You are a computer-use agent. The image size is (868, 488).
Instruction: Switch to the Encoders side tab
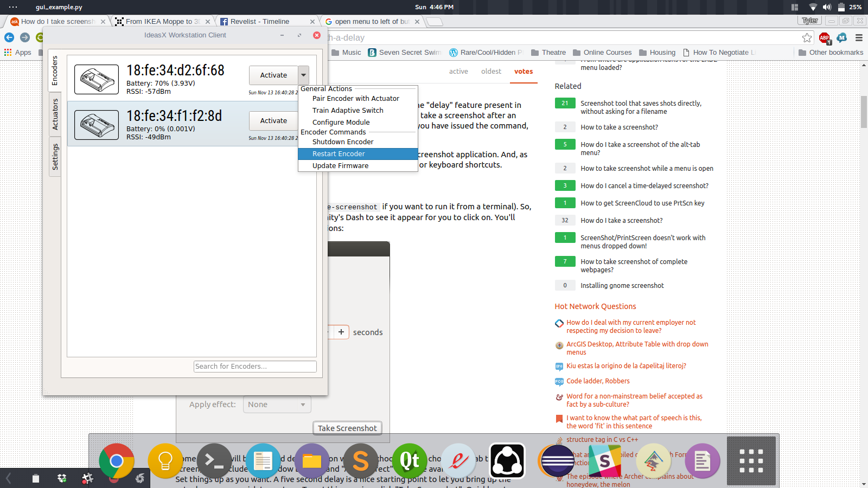point(55,71)
